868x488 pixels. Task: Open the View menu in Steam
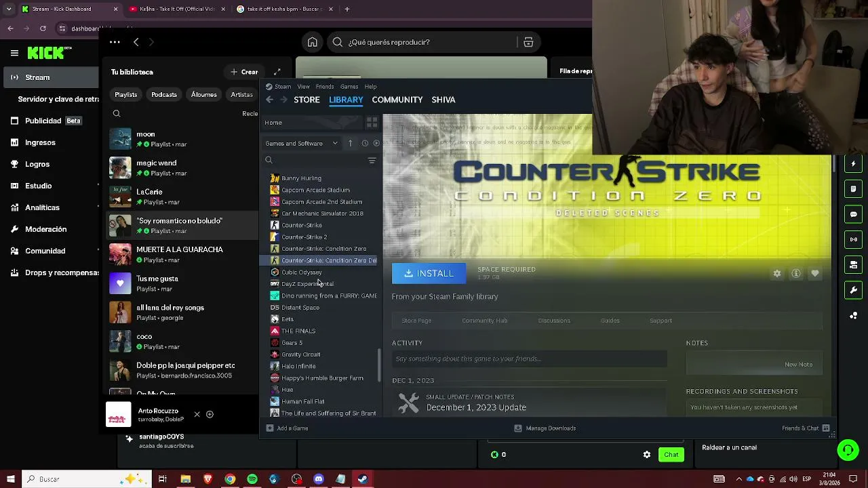pos(303,87)
